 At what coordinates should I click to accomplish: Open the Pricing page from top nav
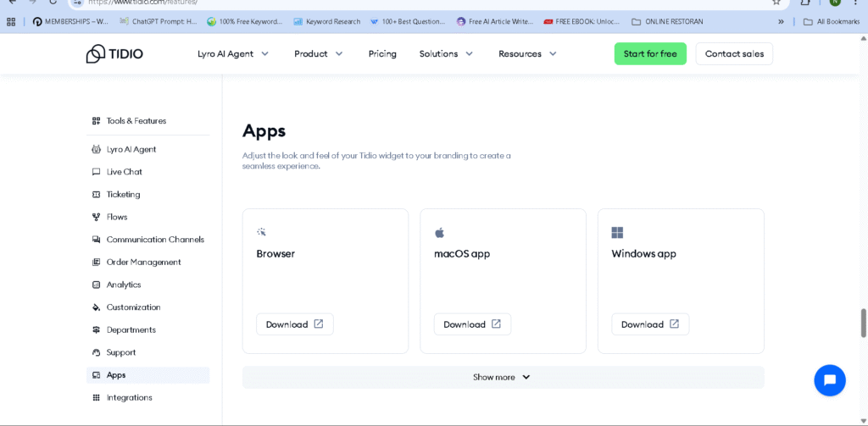[382, 53]
